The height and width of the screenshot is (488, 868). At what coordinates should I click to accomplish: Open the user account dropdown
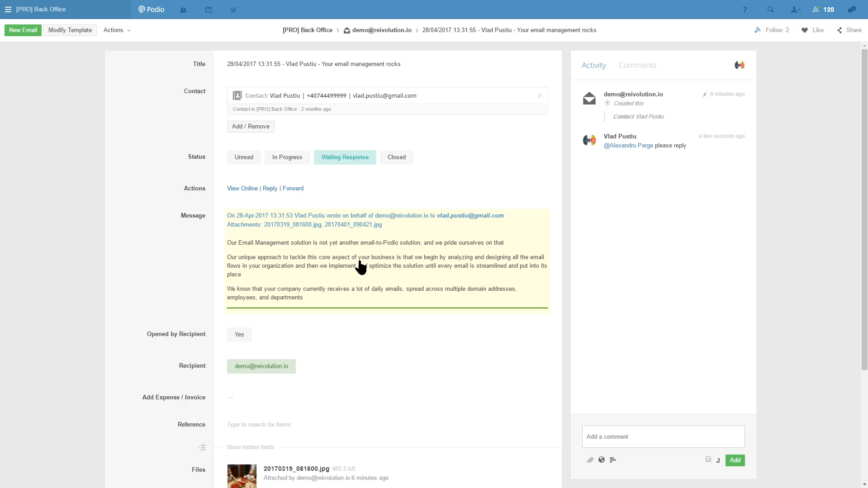tap(795, 9)
